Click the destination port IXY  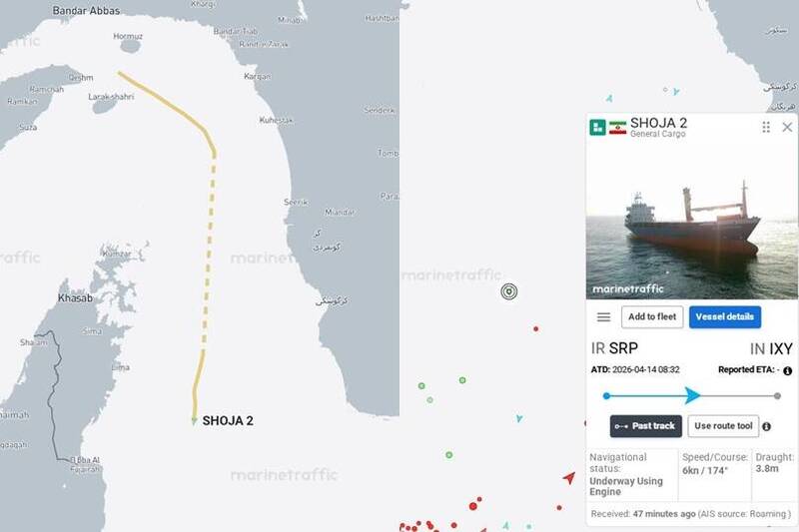780,348
